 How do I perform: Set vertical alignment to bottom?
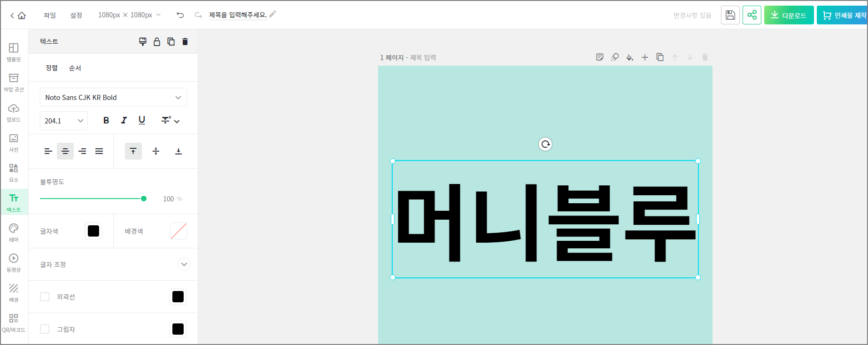click(x=178, y=151)
